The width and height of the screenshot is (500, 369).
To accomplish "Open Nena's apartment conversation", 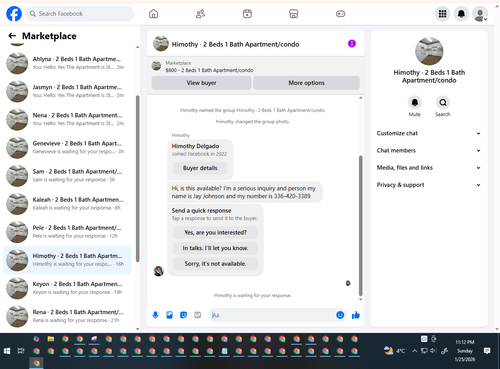I will (67, 119).
